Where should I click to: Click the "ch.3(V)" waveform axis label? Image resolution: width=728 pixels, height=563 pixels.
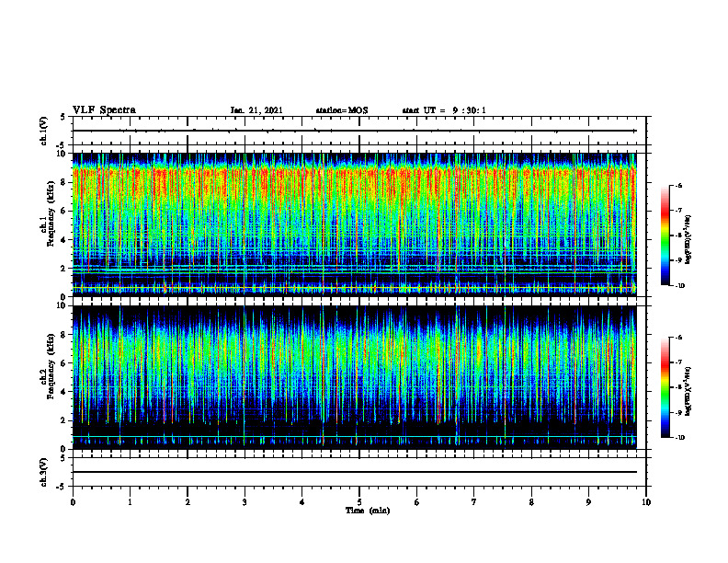(44, 472)
